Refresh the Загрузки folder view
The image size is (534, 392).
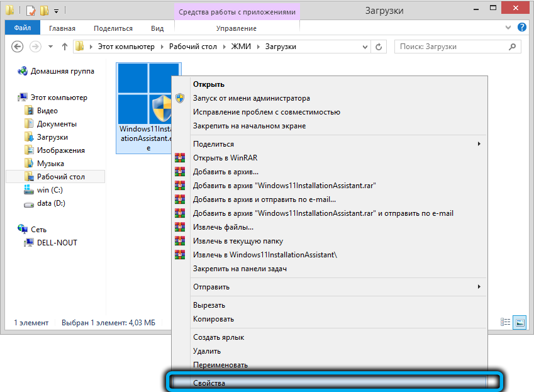379,47
